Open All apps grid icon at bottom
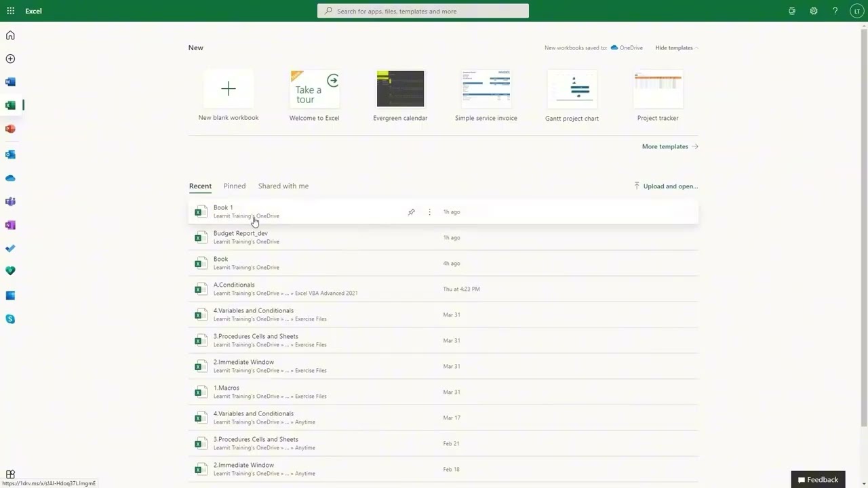This screenshot has width=868, height=488. [x=10, y=474]
